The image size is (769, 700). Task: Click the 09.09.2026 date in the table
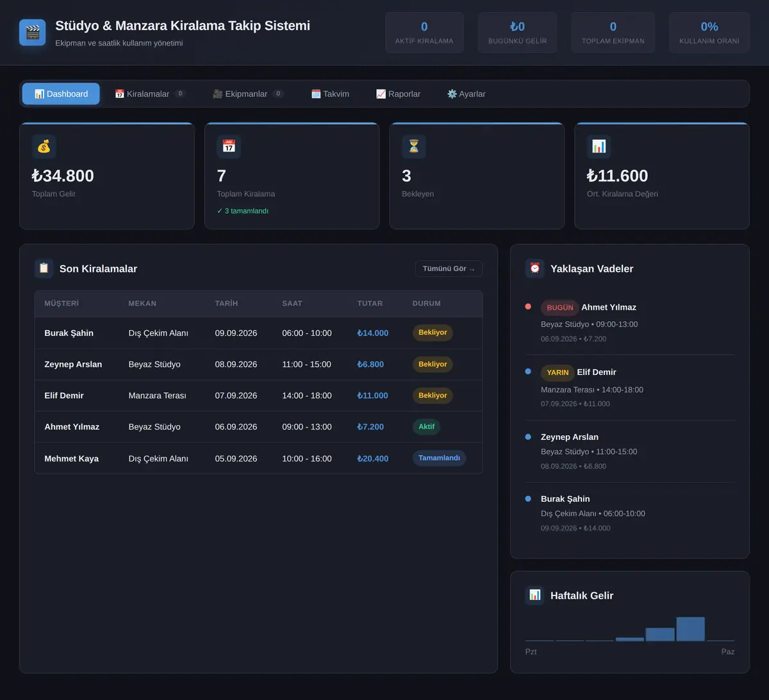pos(236,333)
